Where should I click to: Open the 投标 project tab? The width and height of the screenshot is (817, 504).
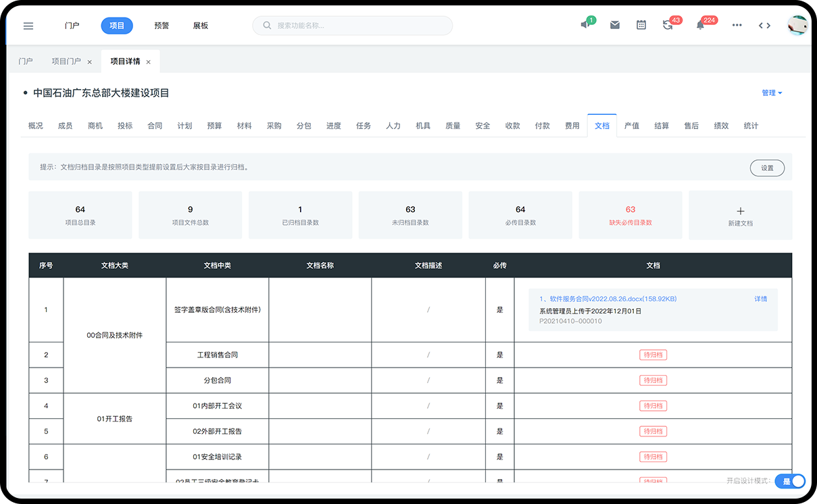pyautogui.click(x=125, y=126)
